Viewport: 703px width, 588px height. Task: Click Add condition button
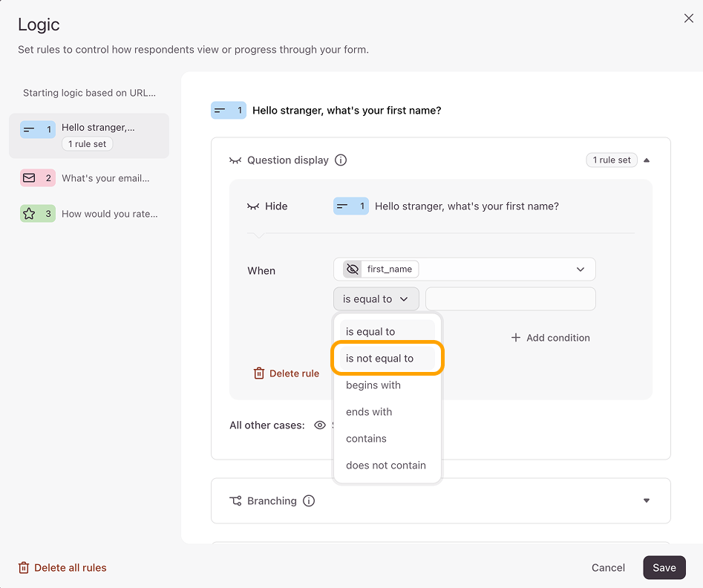[x=551, y=338]
